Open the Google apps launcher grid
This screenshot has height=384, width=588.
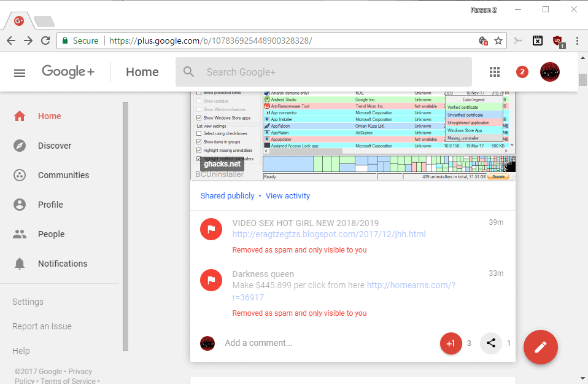(x=495, y=72)
